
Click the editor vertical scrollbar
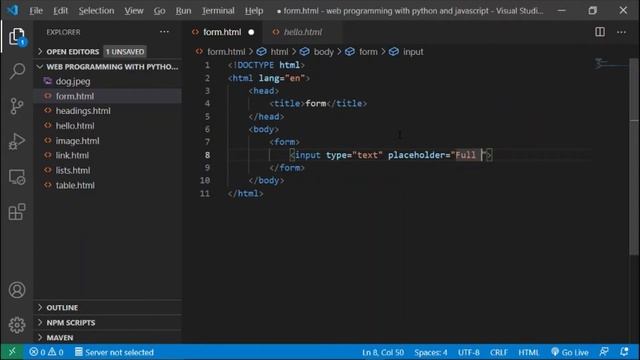(634, 157)
